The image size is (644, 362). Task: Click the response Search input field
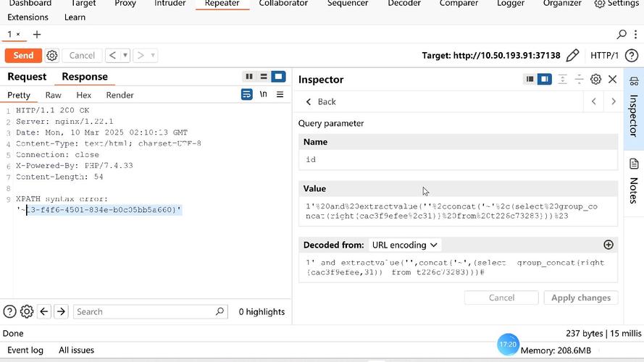pyautogui.click(x=145, y=312)
